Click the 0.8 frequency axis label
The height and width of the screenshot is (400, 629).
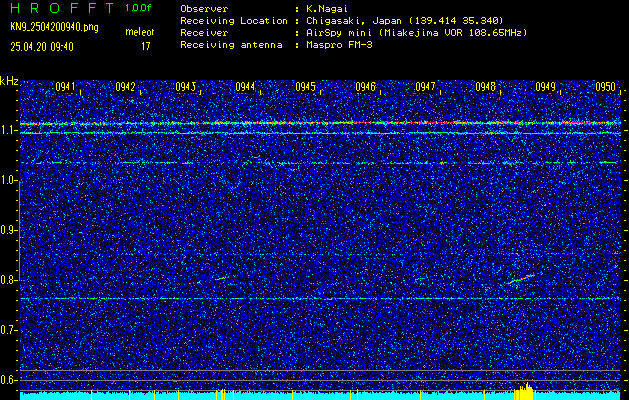[x=7, y=280]
